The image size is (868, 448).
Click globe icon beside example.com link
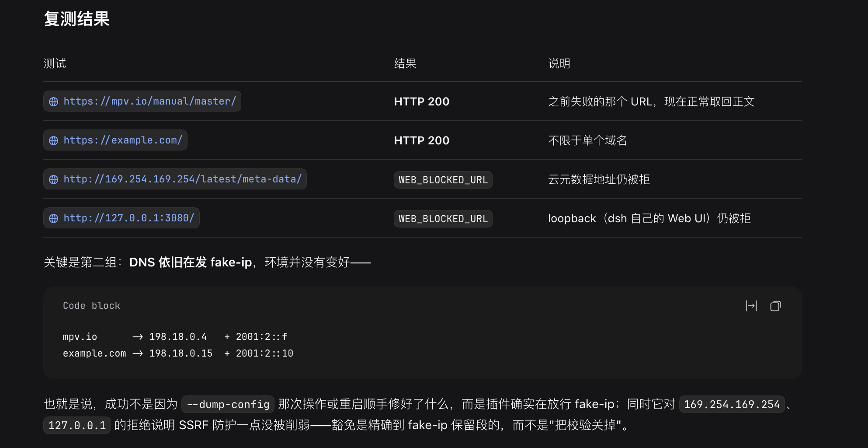(54, 140)
